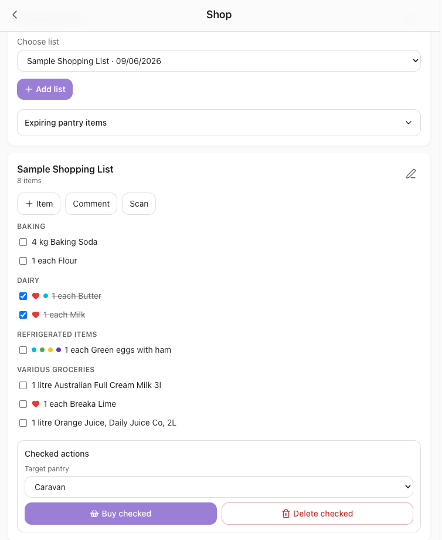Image resolution: width=442 pixels, height=540 pixels.
Task: Click the 1 each Breaka Lime text
Action: (80, 404)
